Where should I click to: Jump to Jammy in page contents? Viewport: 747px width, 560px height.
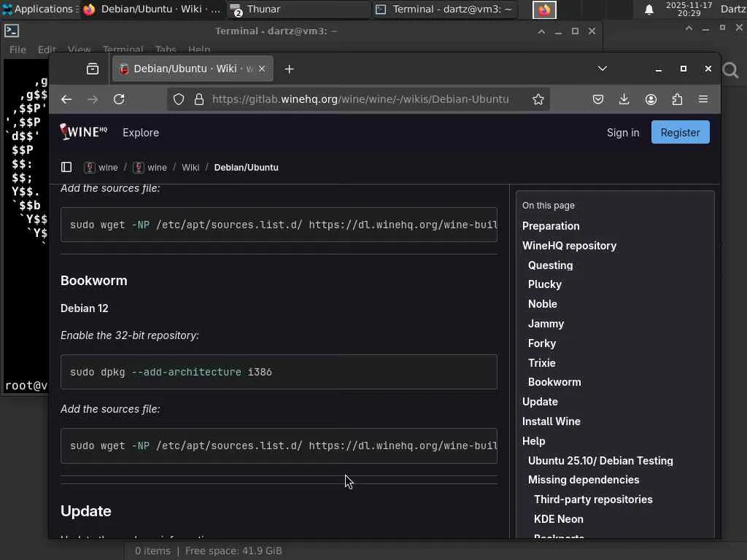click(546, 324)
